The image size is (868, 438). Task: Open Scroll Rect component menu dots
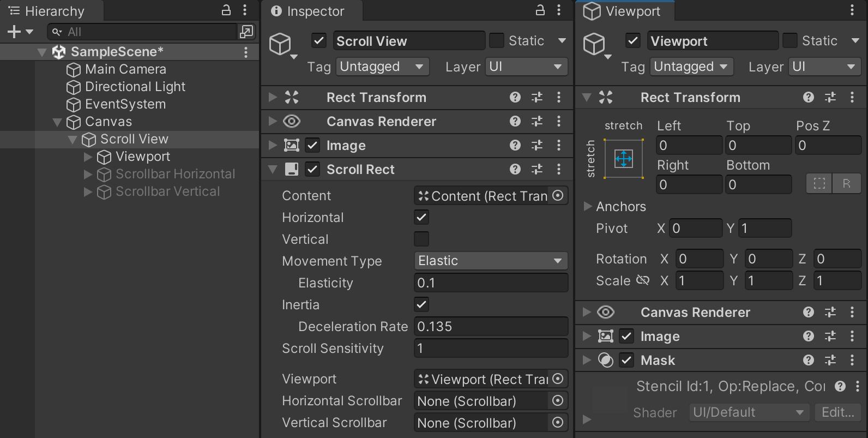559,169
